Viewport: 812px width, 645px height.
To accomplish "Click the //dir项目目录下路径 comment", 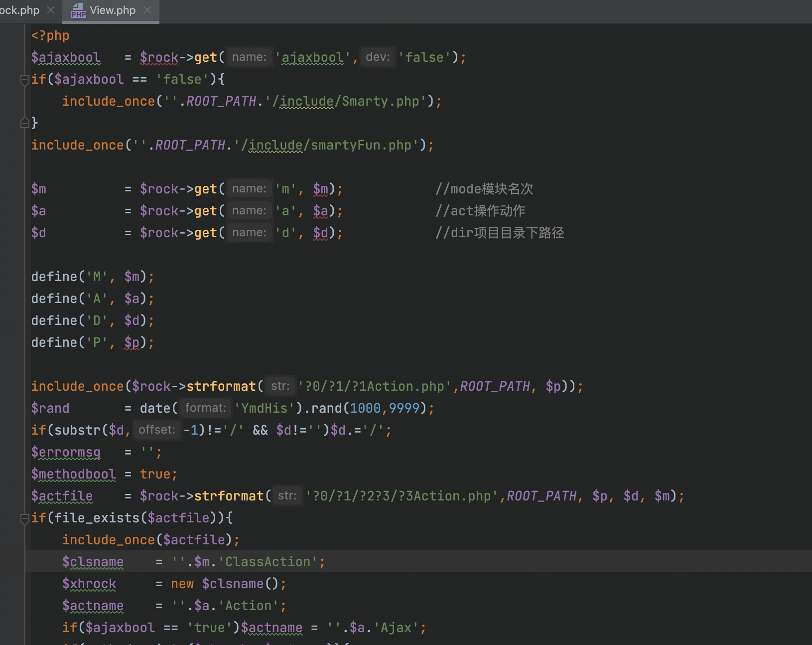I will pos(500,233).
